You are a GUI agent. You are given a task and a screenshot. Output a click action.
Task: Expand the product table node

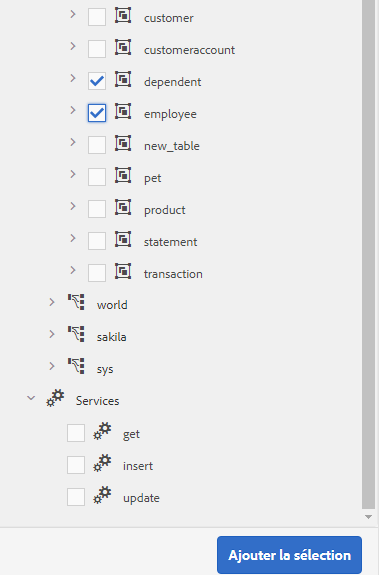point(73,206)
